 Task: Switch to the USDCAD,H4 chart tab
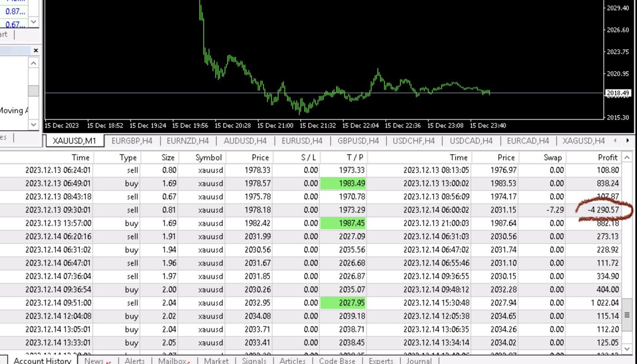(471, 141)
